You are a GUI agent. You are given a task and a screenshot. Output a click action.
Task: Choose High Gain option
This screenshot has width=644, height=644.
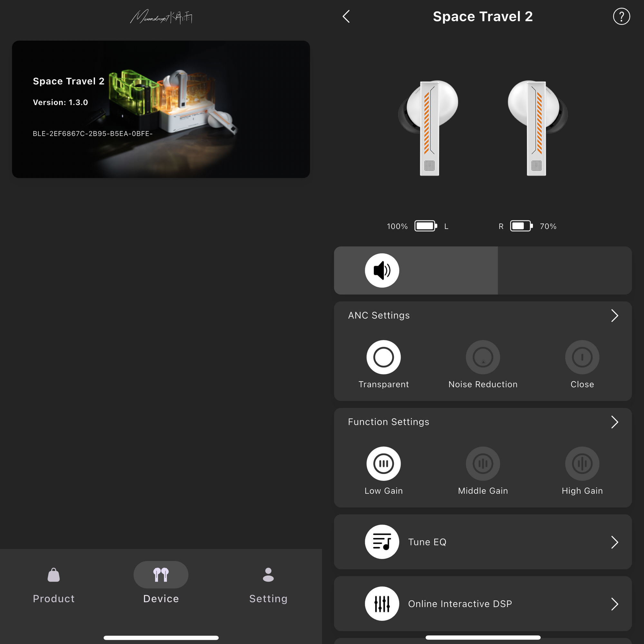[x=582, y=464]
